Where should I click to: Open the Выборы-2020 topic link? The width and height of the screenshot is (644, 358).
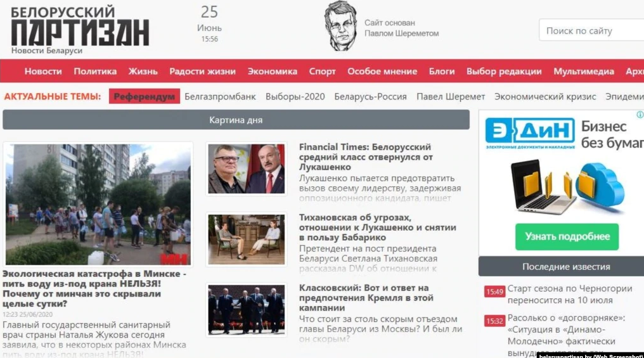pos(295,96)
